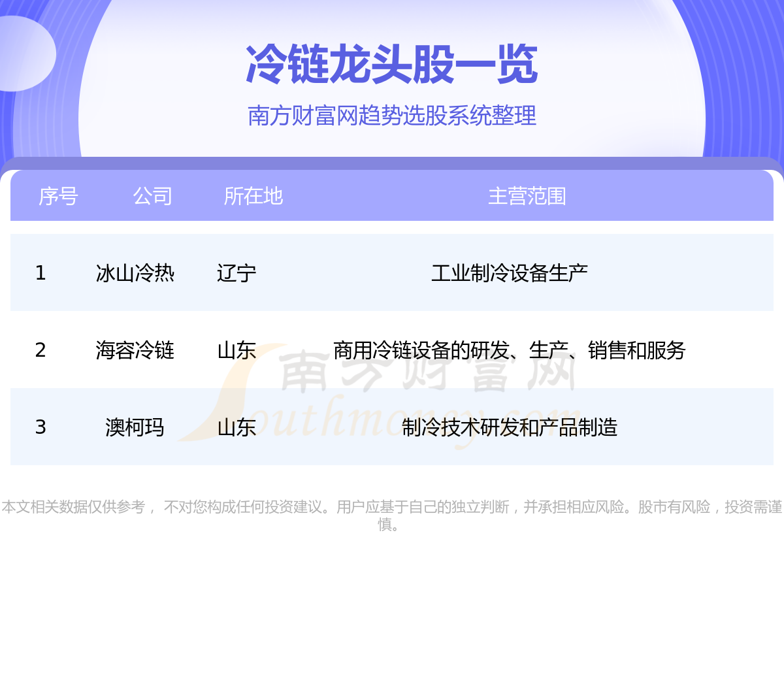Select company 冰山冷热
The width and height of the screenshot is (784, 686).
click(x=135, y=273)
